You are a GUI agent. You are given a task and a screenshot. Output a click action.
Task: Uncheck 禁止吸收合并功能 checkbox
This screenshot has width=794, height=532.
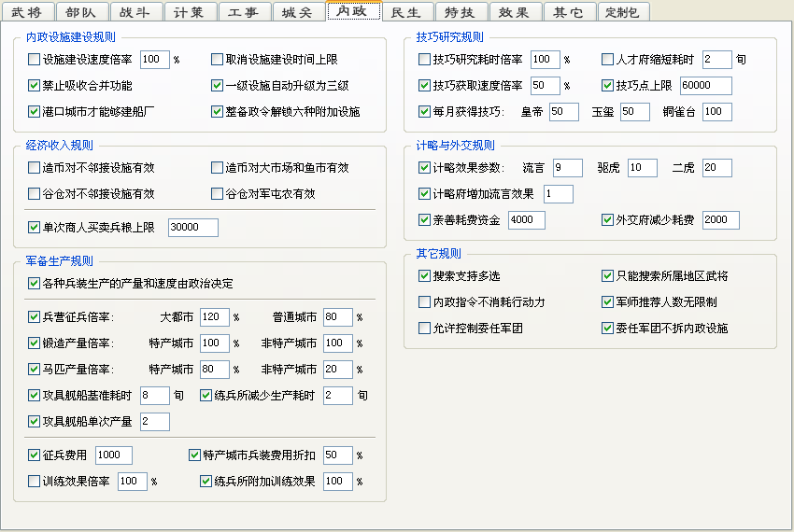[35, 86]
